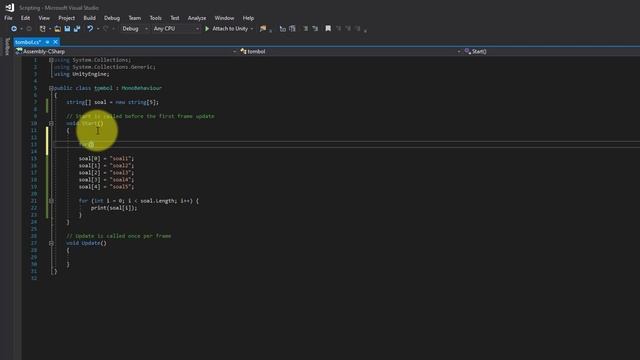Click the soal[1] = "soal2" line
Viewport: 640px width, 360px height.
[x=107, y=166]
